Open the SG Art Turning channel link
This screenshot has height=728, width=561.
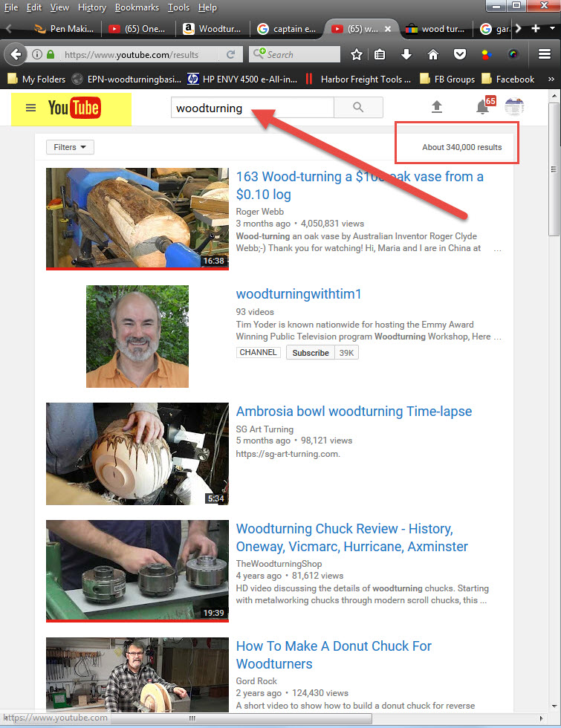click(x=265, y=429)
